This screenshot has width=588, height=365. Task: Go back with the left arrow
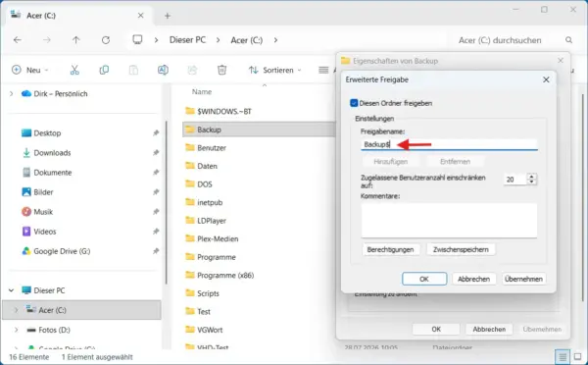point(18,40)
